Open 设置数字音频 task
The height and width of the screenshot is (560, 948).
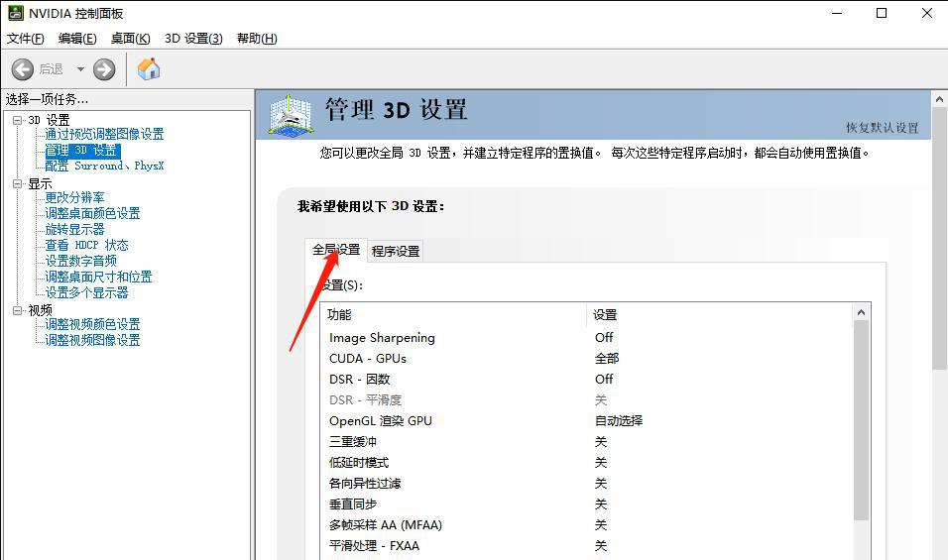[81, 261]
